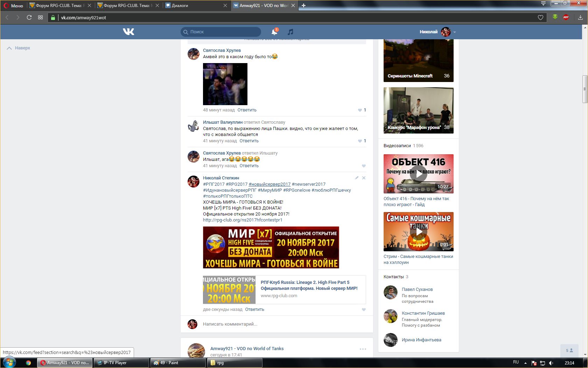Click the volume speaker tray icon
The image size is (588, 368).
(551, 363)
